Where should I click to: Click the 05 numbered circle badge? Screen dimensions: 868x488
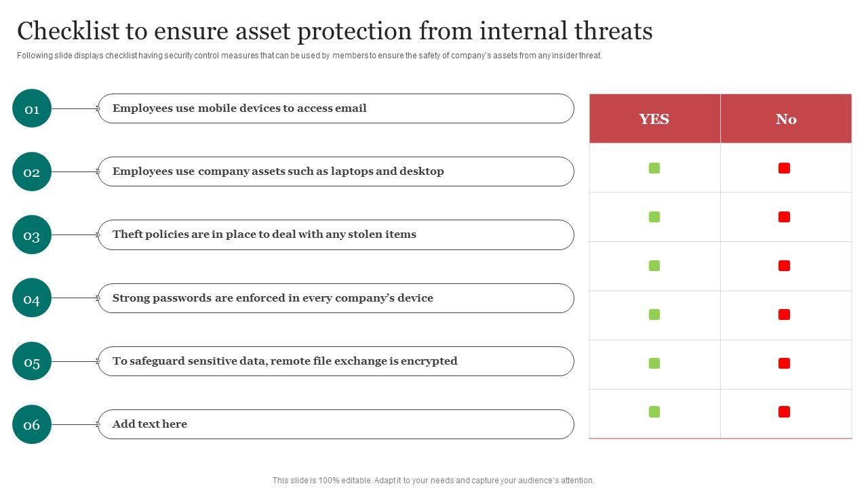point(32,362)
